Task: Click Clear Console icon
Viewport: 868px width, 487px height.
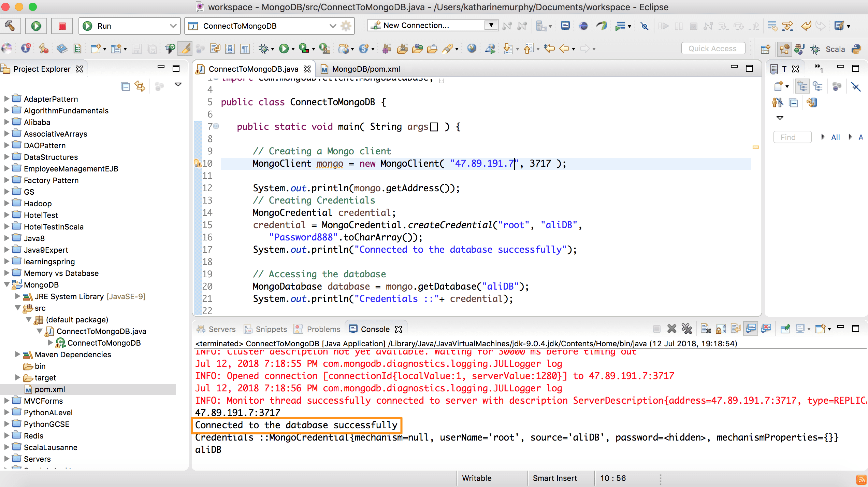Action: tap(706, 329)
